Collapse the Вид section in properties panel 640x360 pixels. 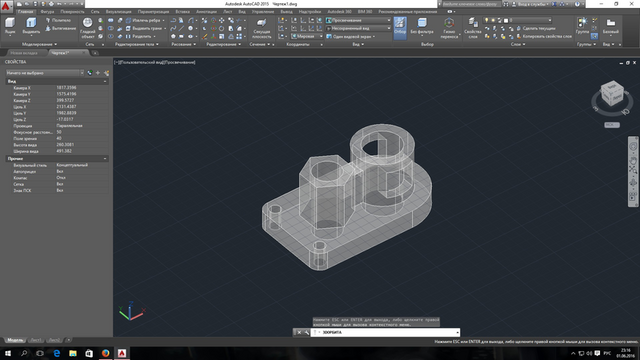pos(105,81)
